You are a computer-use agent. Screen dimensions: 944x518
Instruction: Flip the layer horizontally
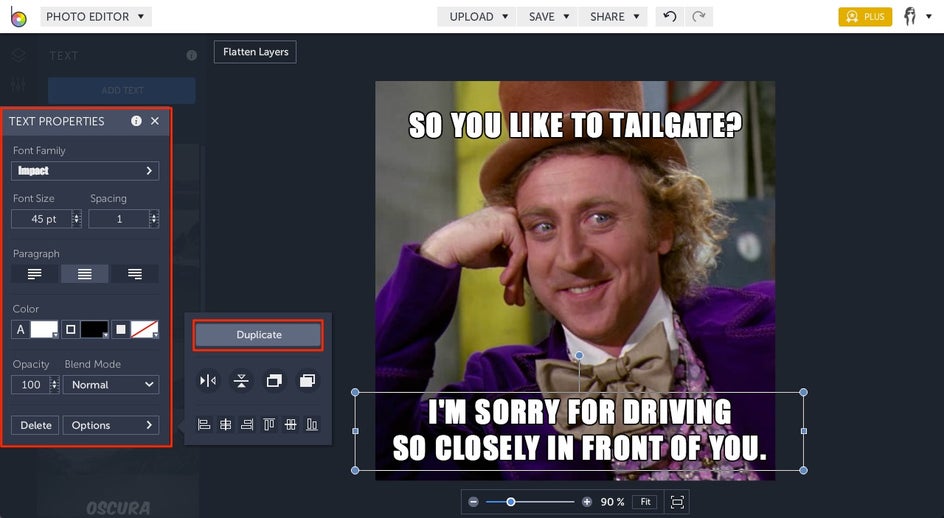click(x=208, y=381)
